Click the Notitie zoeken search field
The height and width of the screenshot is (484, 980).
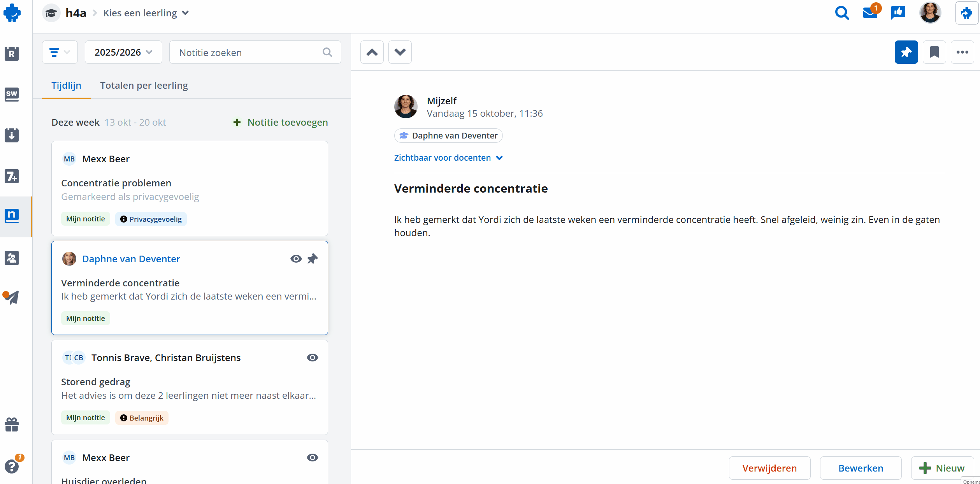click(x=249, y=52)
